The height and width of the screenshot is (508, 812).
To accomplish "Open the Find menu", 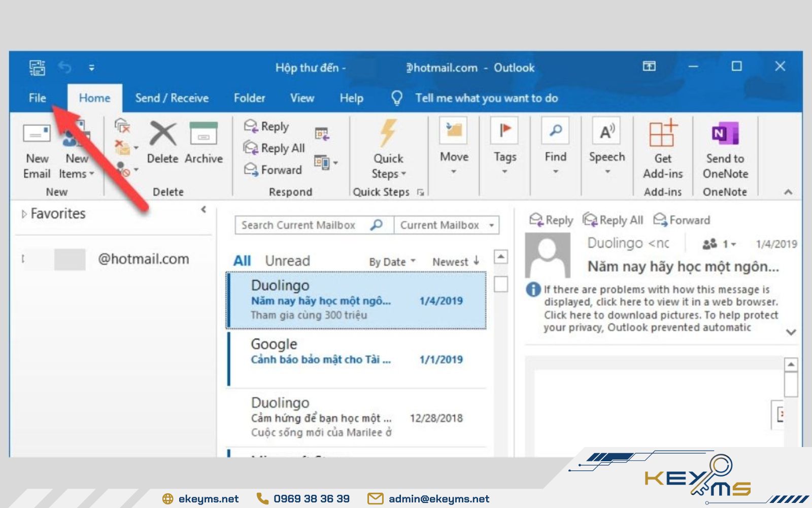I will point(556,147).
